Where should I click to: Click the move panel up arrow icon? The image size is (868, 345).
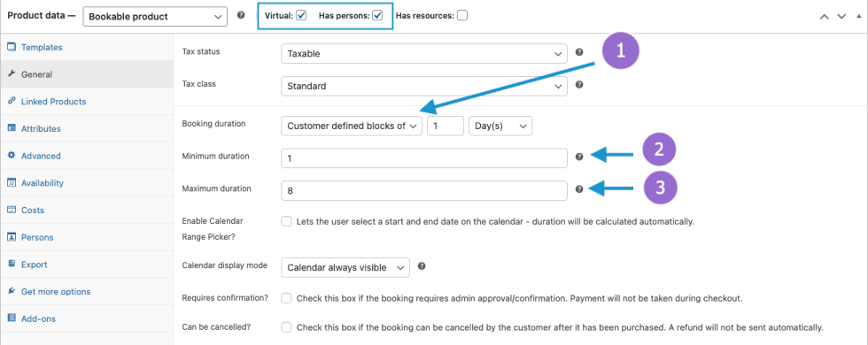[x=825, y=17]
